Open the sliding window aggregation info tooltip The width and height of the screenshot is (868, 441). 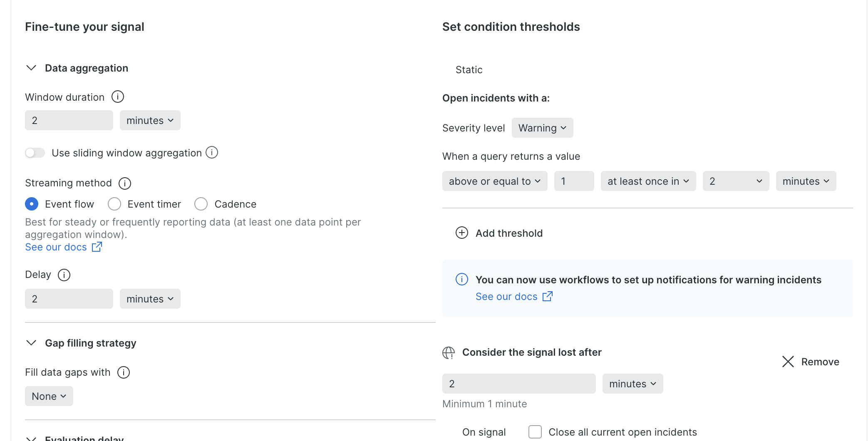pyautogui.click(x=212, y=153)
